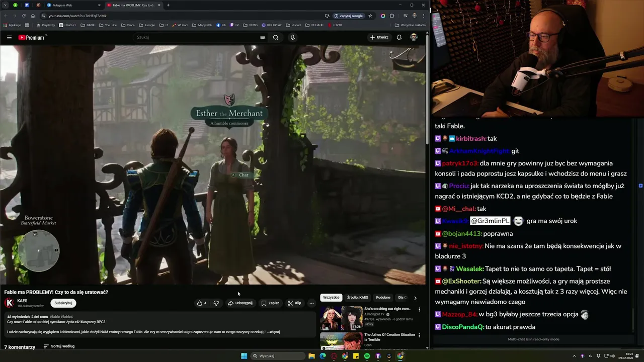Open Asmongold She's crashing out thumbnail
Screen dimensions: 644x362
coord(341,318)
